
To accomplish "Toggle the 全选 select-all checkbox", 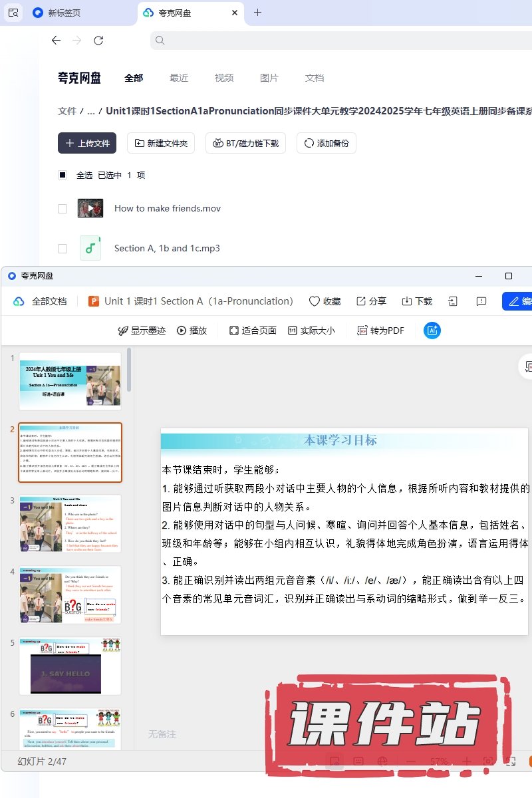I will (63, 175).
